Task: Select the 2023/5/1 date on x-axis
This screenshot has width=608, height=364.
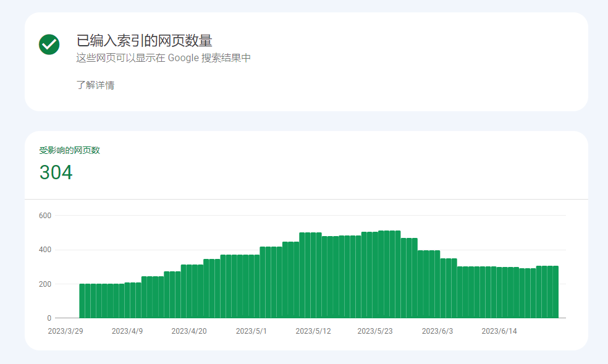Action: (251, 331)
